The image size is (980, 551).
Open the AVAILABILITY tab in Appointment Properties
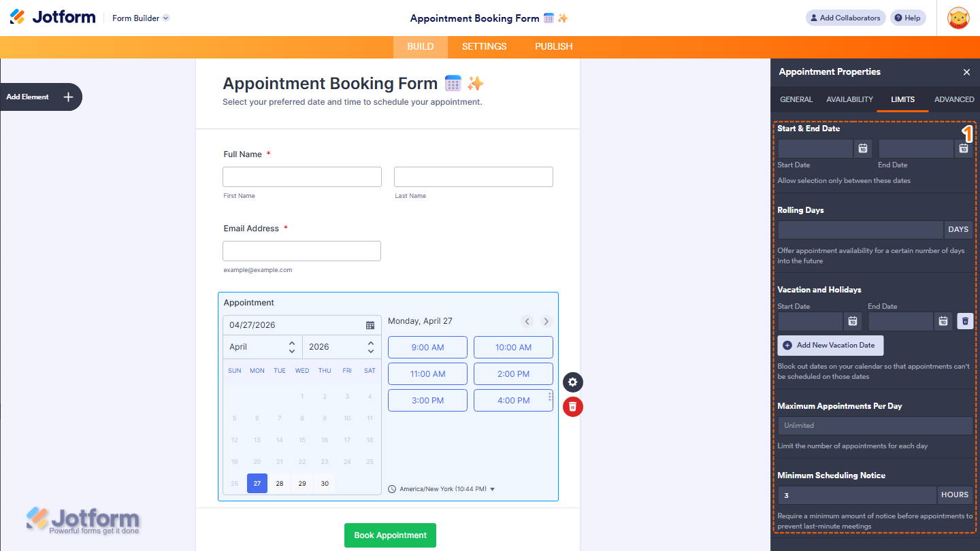[x=849, y=99]
